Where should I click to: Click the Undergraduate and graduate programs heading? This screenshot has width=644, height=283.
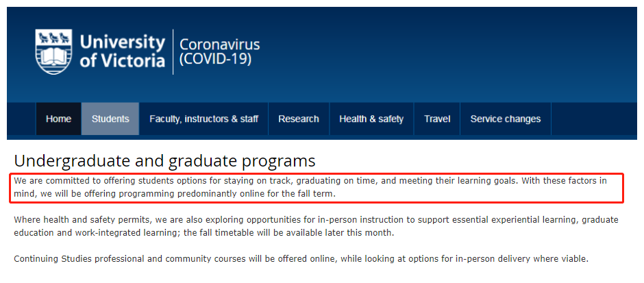[164, 161]
